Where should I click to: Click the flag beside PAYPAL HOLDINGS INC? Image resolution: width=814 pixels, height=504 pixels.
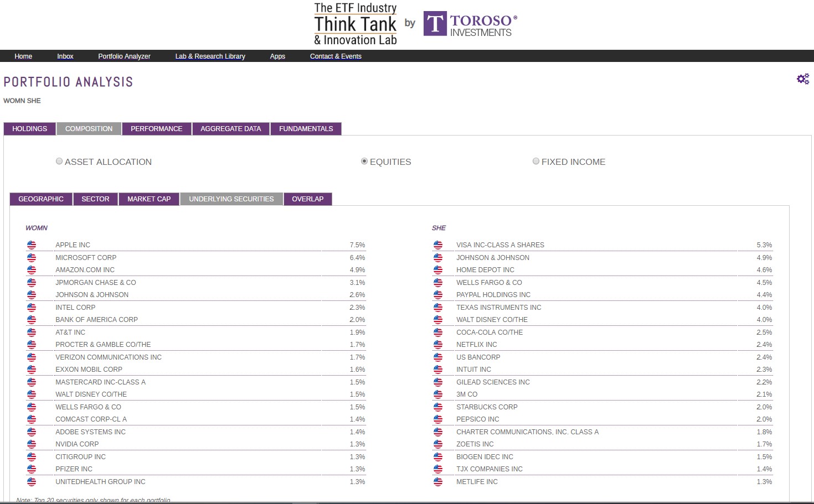tap(438, 295)
